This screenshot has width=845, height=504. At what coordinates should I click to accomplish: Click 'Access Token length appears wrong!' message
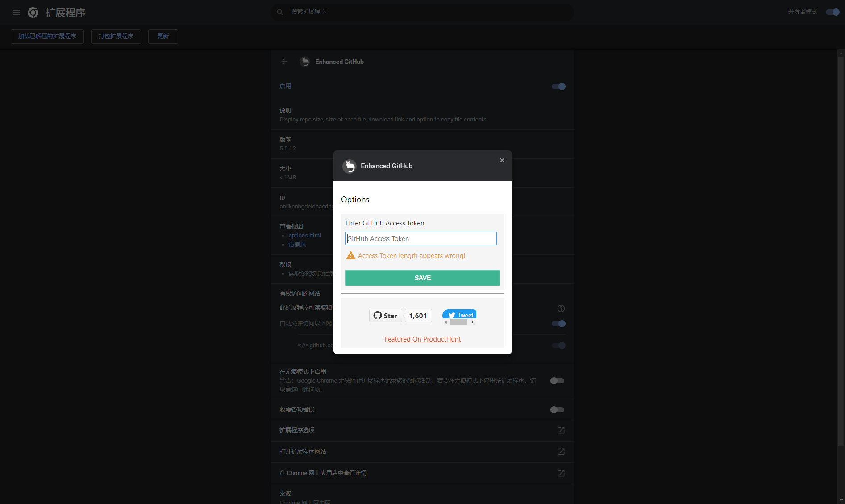click(412, 256)
